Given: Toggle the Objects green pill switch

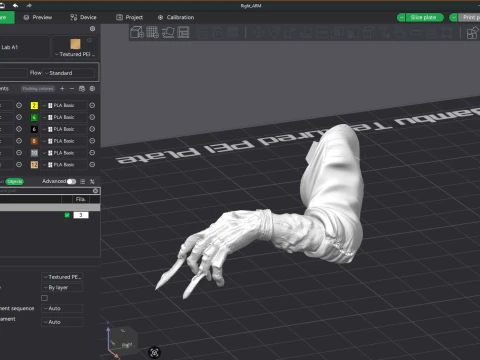Looking at the screenshot, I should [14, 181].
